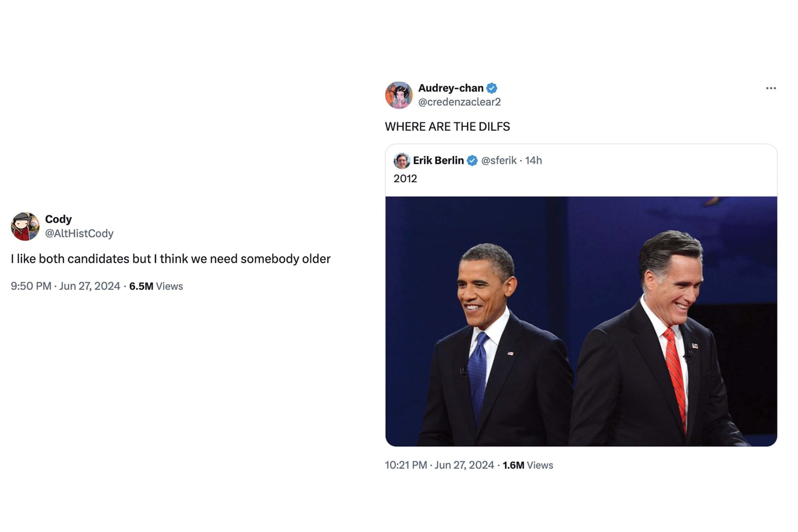
Task: Open the three-dot more options menu
Action: click(771, 88)
